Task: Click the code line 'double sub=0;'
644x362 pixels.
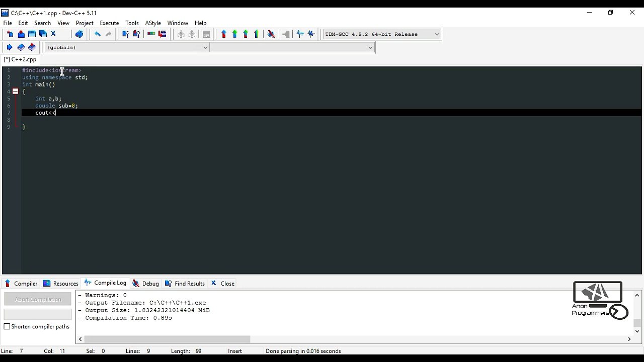Action: tap(56, 106)
